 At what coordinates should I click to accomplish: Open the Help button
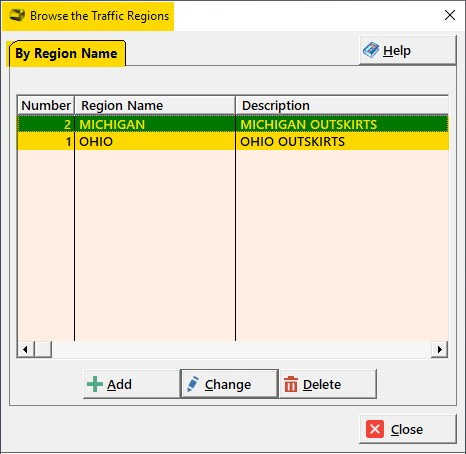coord(407,50)
